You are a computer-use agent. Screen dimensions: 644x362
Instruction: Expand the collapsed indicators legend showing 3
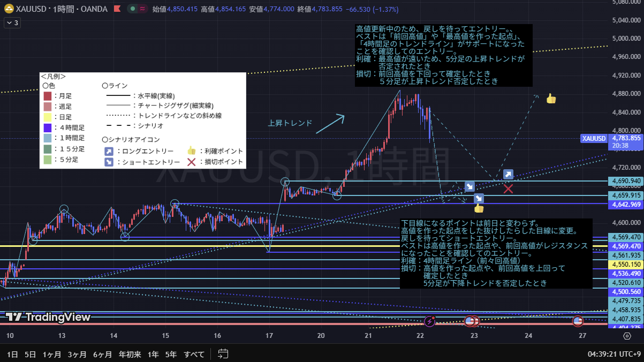(x=12, y=22)
